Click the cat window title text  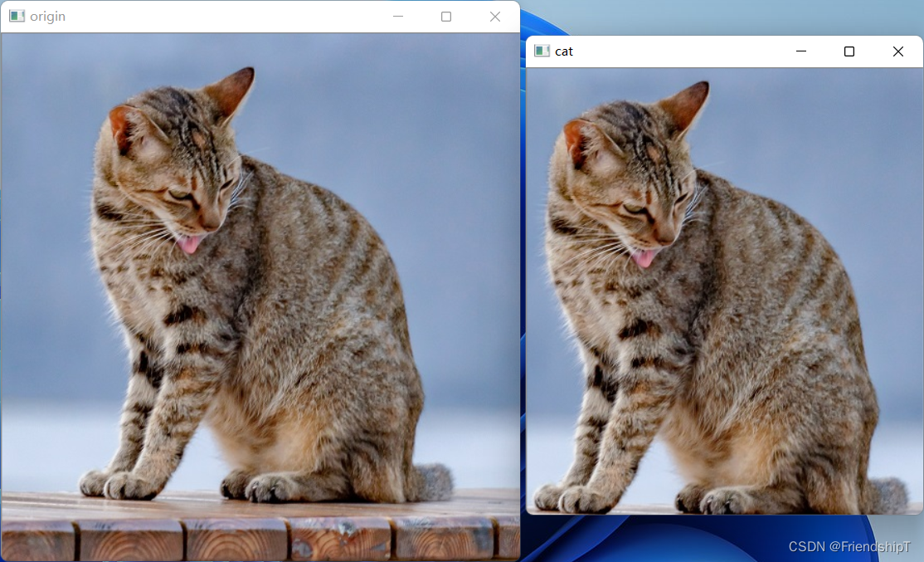point(564,51)
